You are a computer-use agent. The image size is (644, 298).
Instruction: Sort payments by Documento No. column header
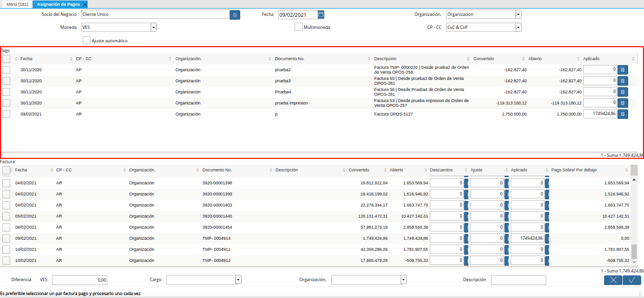coord(289,59)
